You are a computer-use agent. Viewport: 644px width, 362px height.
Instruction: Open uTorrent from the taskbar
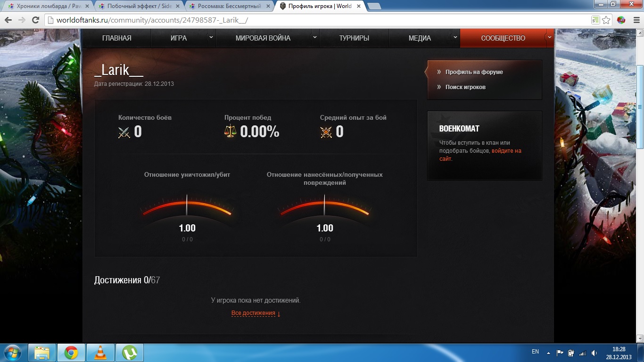pyautogui.click(x=130, y=353)
